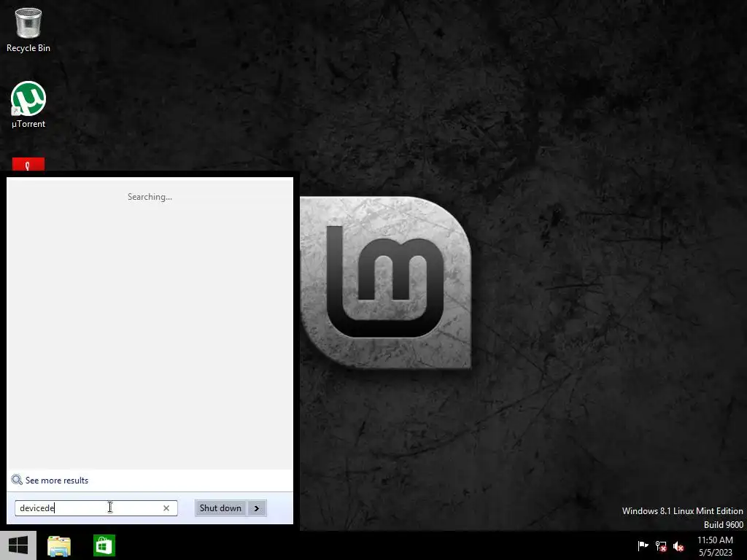Open the Store app on the taskbar
The height and width of the screenshot is (560, 747).
click(104, 545)
